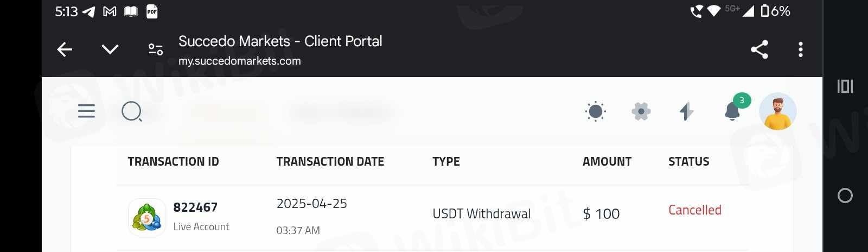Sort by TRANSACTION ID column header

(173, 161)
